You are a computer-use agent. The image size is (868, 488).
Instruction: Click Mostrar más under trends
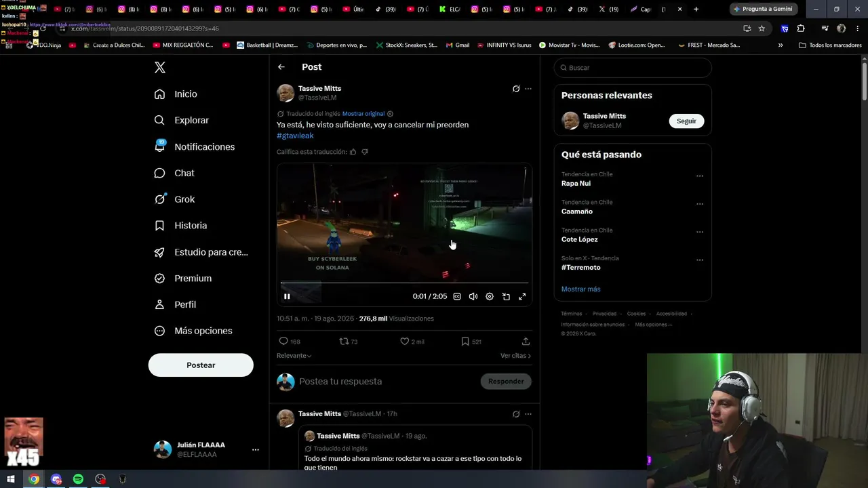click(580, 289)
